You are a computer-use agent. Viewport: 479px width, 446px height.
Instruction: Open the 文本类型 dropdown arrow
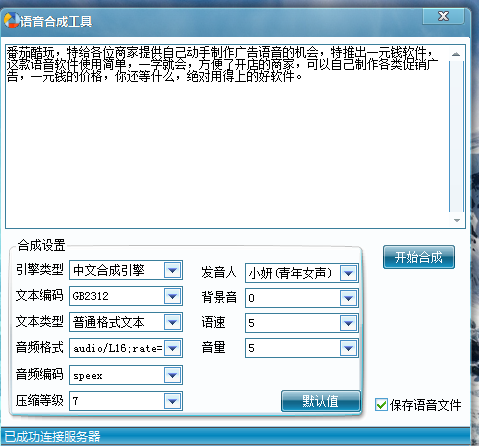(x=173, y=322)
